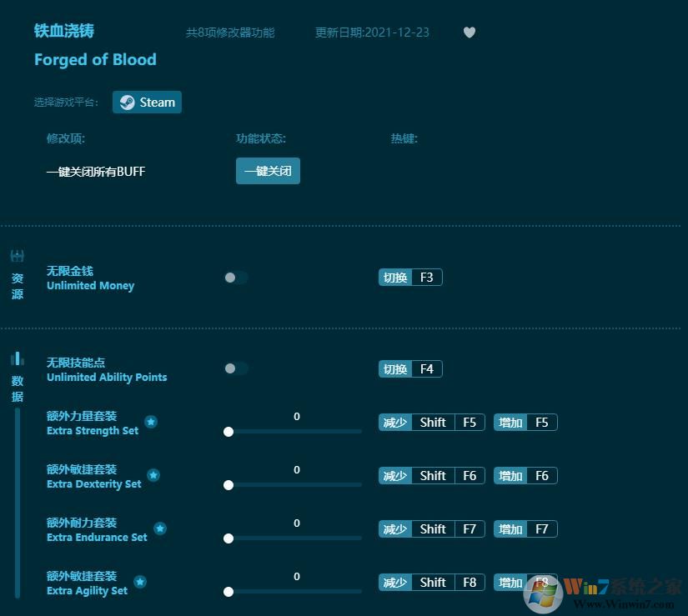Click 切换 F3 hotkey for Unlimited Money

click(x=410, y=278)
